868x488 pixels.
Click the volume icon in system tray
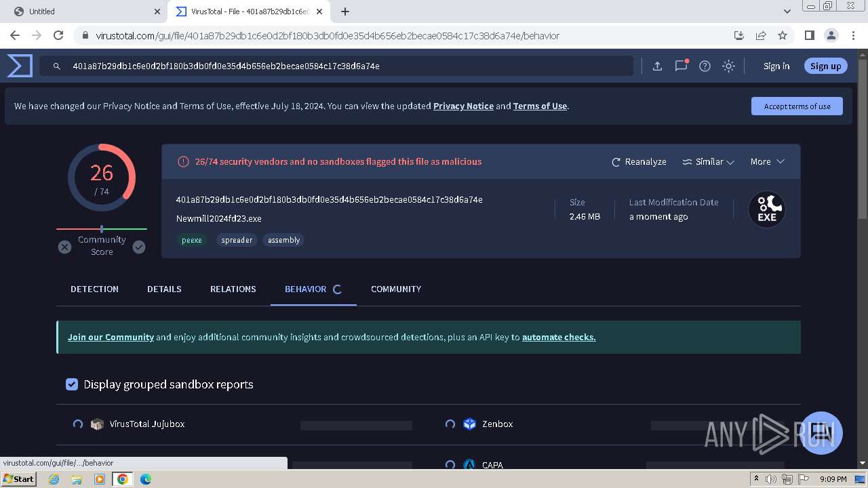(771, 479)
